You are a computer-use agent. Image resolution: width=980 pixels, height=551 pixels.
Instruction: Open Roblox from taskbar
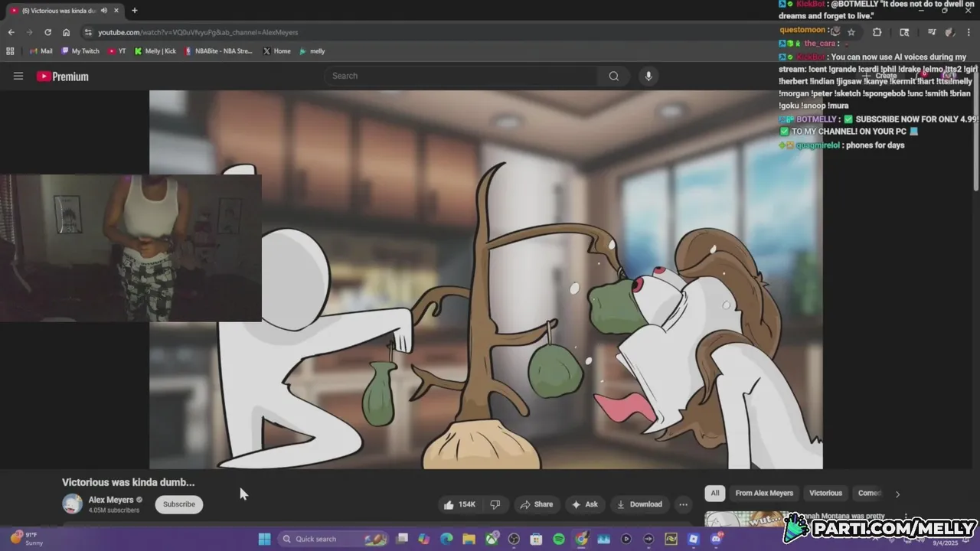pyautogui.click(x=693, y=539)
